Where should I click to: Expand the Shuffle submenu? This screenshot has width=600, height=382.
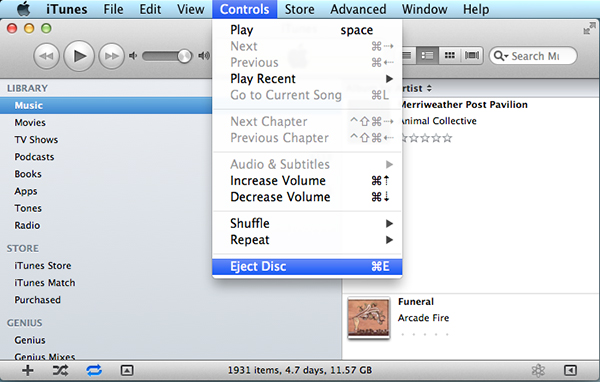coord(307,223)
